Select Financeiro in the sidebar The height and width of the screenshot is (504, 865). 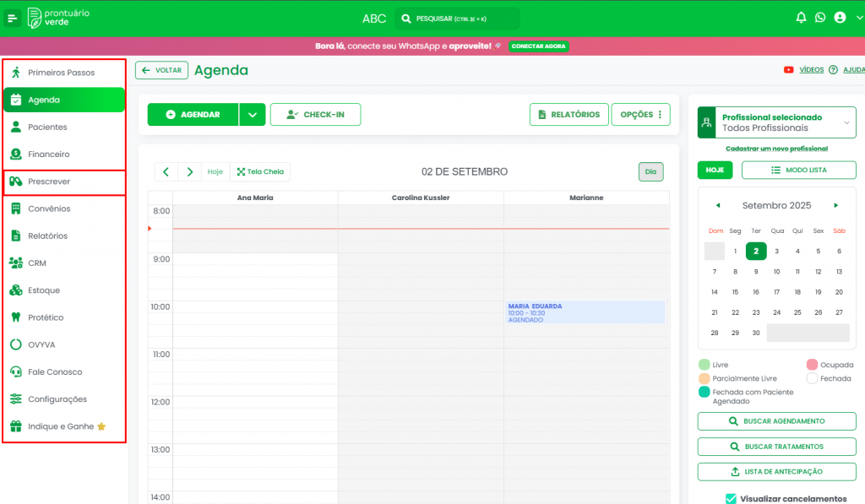click(x=48, y=154)
